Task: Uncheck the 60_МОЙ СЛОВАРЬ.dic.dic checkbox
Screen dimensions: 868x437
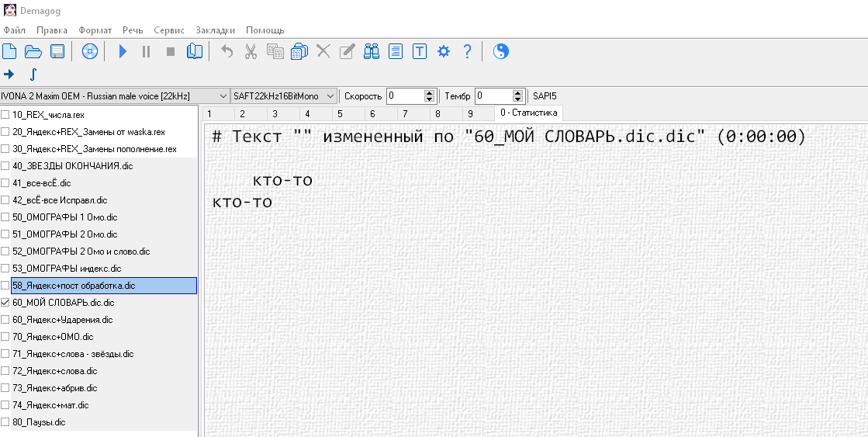Action: pos(5,303)
